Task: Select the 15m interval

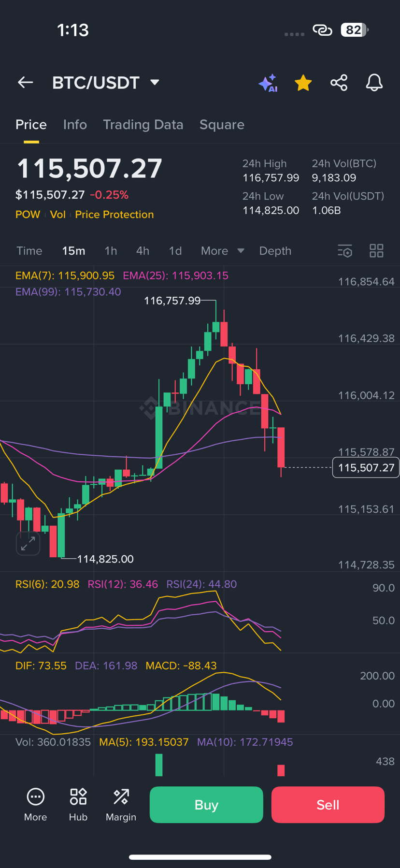Action: click(x=73, y=251)
